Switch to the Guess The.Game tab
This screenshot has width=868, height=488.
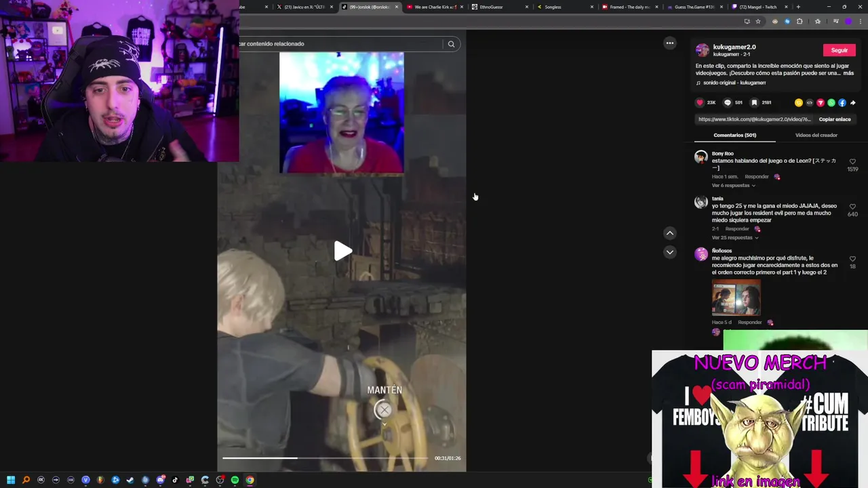pos(694,7)
